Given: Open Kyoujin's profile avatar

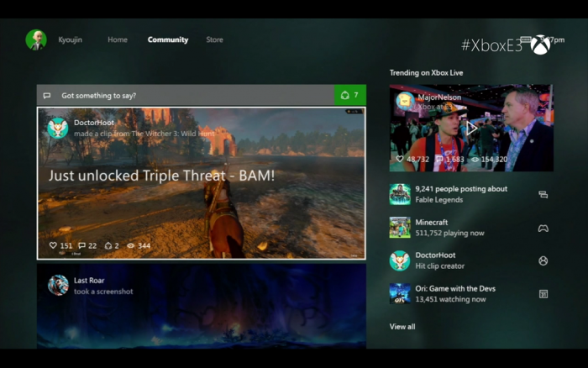Looking at the screenshot, I should (36, 39).
